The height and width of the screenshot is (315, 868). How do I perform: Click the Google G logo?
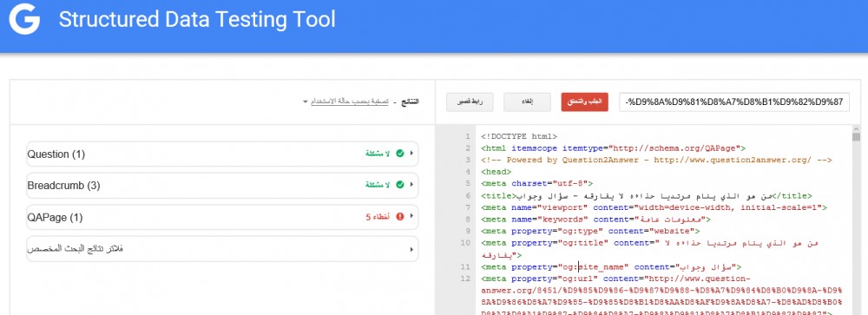coord(24,20)
